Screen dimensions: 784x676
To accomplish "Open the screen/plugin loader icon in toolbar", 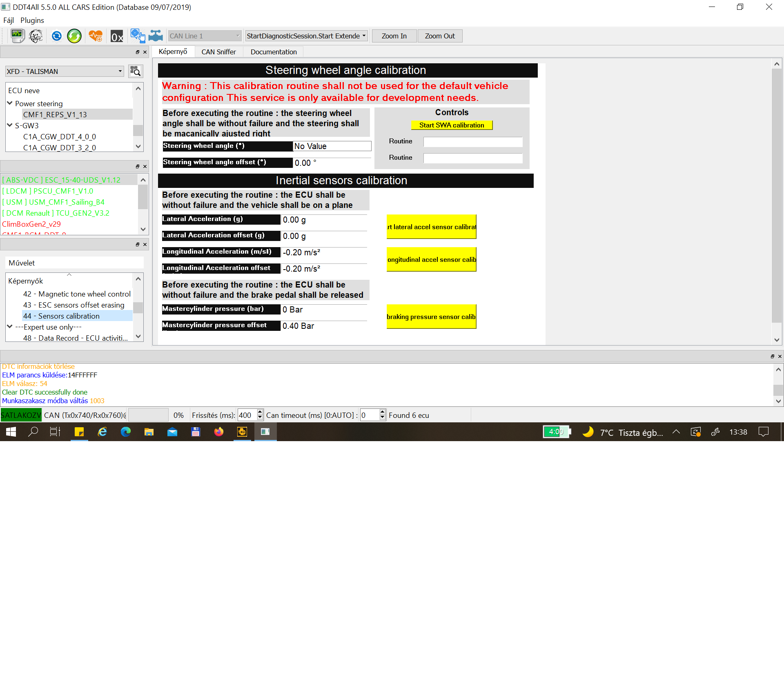I will 17,36.
